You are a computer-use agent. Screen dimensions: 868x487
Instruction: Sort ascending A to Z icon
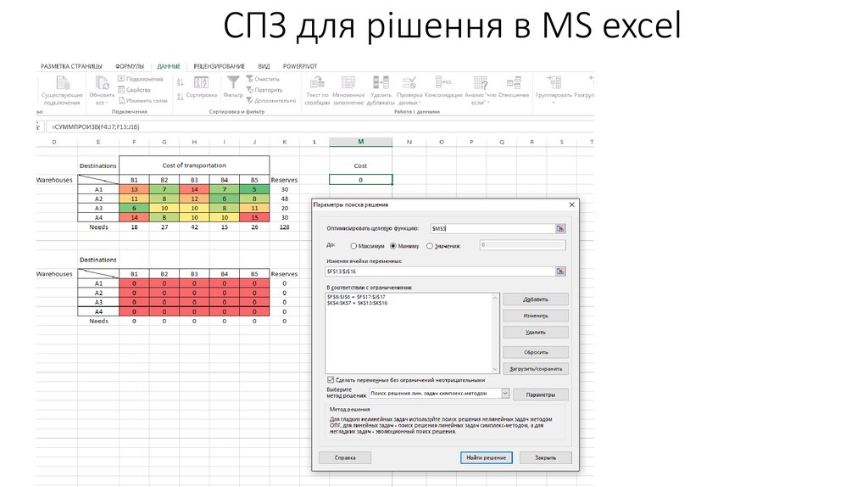click(180, 82)
